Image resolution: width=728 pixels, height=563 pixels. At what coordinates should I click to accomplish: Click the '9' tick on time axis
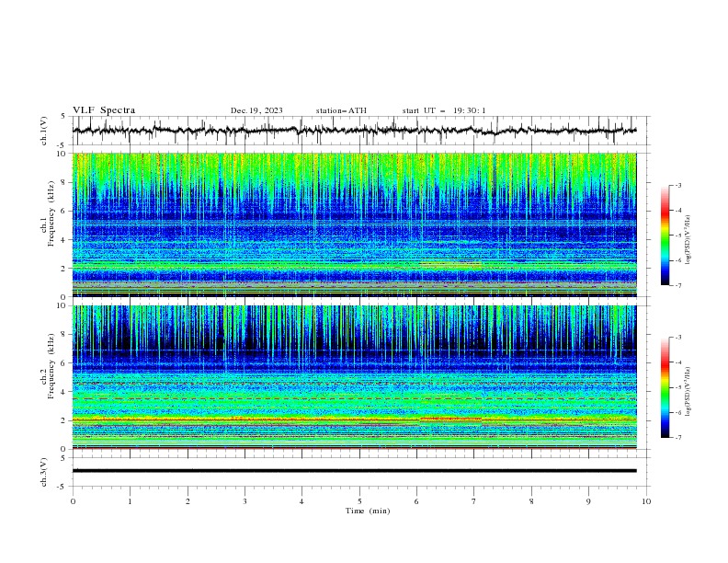pos(588,501)
